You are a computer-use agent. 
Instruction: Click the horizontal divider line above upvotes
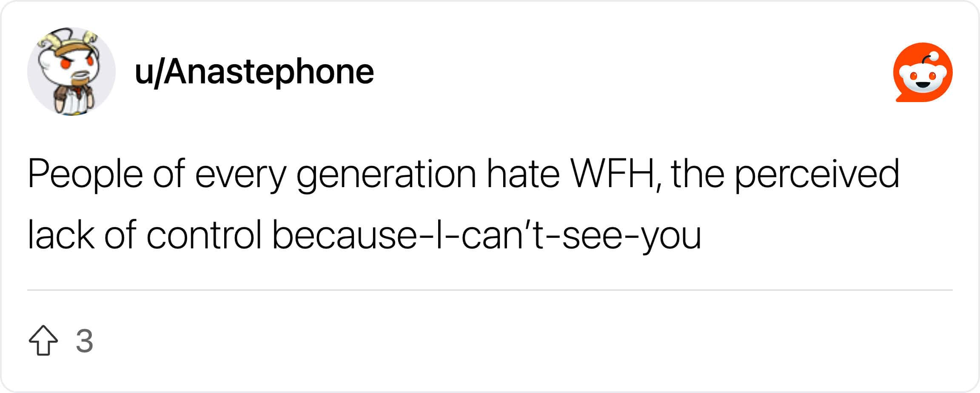(490, 290)
